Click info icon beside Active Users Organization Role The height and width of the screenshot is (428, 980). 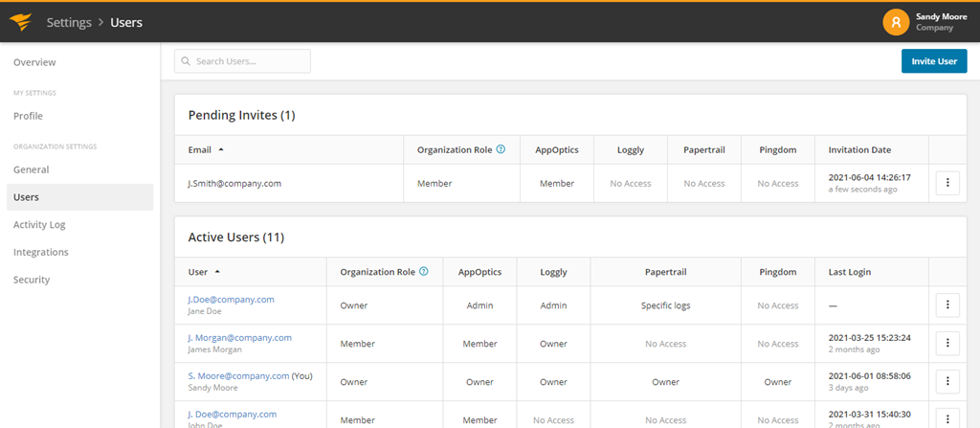point(424,272)
